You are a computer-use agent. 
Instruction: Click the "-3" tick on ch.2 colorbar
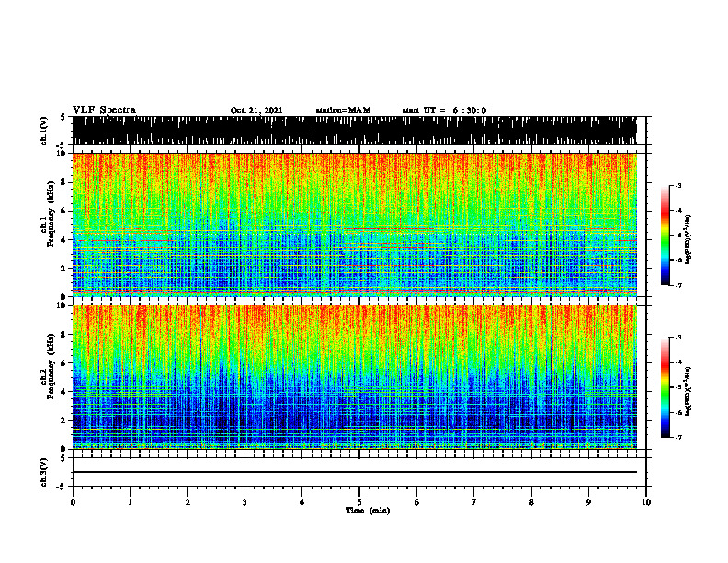click(x=678, y=338)
